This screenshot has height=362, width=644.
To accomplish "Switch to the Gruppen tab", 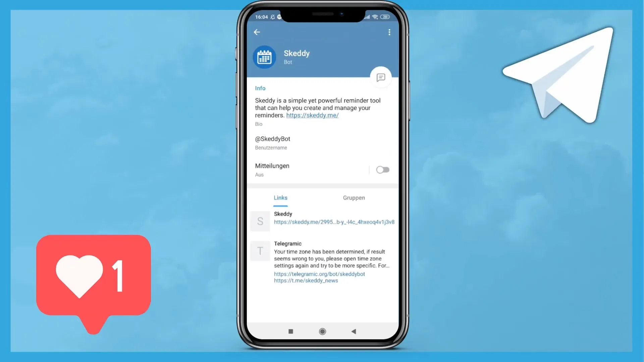I will [354, 197].
